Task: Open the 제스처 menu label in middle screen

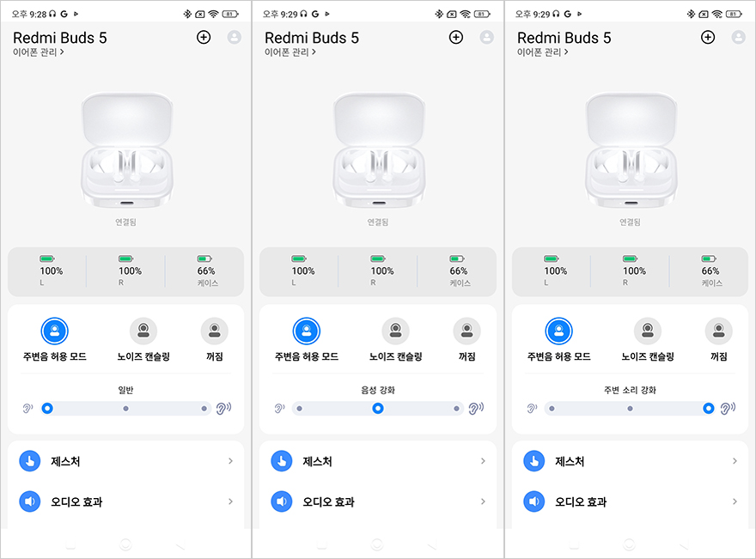Action: tap(317, 462)
